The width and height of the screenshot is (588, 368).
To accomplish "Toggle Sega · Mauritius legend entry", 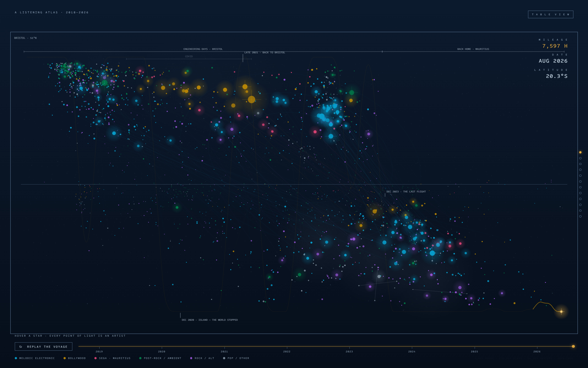I will (113, 358).
